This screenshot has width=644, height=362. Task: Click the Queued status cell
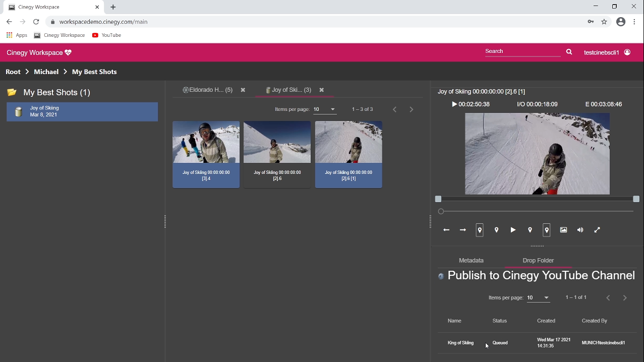click(500, 343)
